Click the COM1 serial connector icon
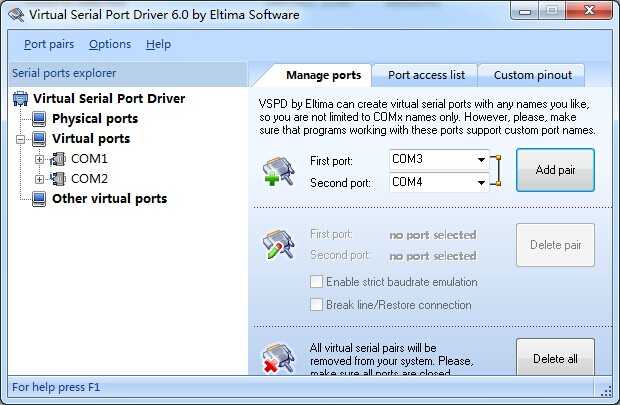This screenshot has height=405, width=620. (x=58, y=159)
